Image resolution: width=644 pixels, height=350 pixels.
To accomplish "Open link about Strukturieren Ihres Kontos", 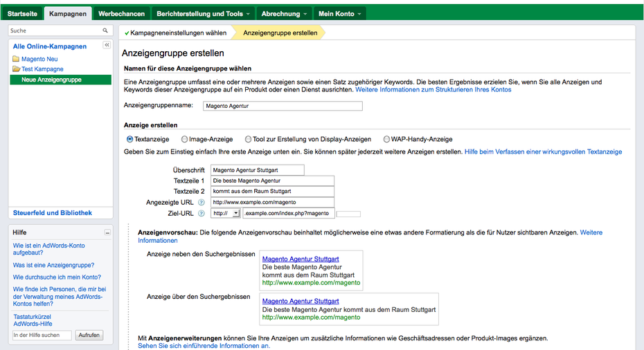I will tap(433, 89).
